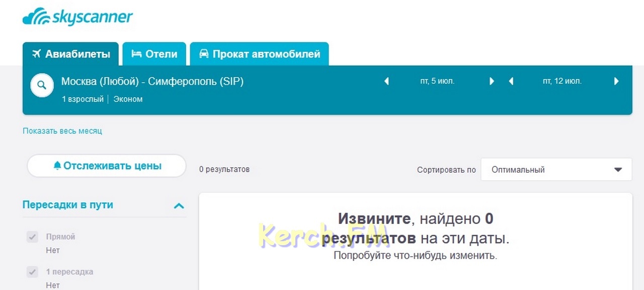Select the return date пт, 12 июл.
This screenshot has height=290, width=644.
562,81
